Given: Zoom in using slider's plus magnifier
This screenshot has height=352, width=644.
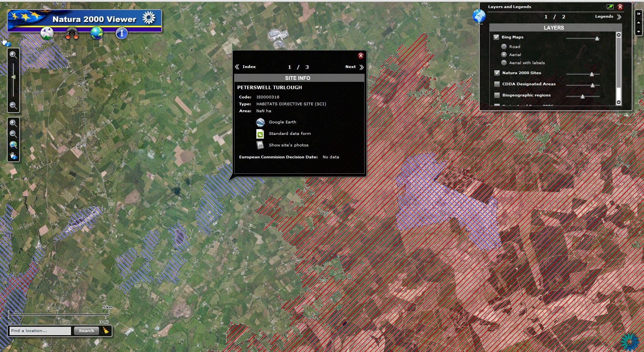Looking at the screenshot, I should point(13,55).
